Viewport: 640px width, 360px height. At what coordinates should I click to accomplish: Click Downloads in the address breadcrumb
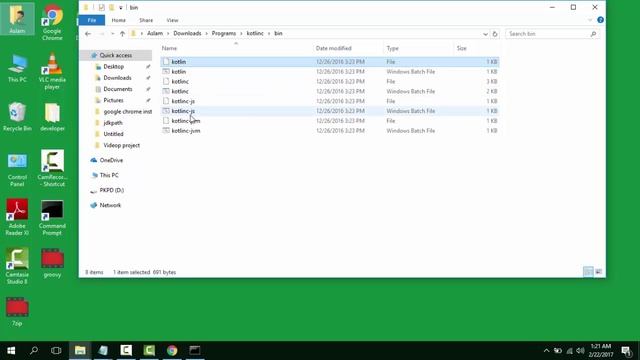pos(187,33)
